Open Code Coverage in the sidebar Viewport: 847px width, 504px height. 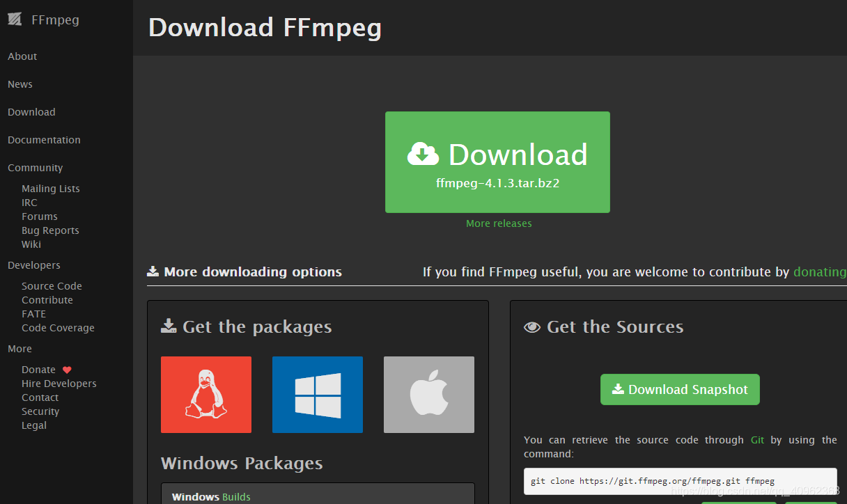coord(58,328)
